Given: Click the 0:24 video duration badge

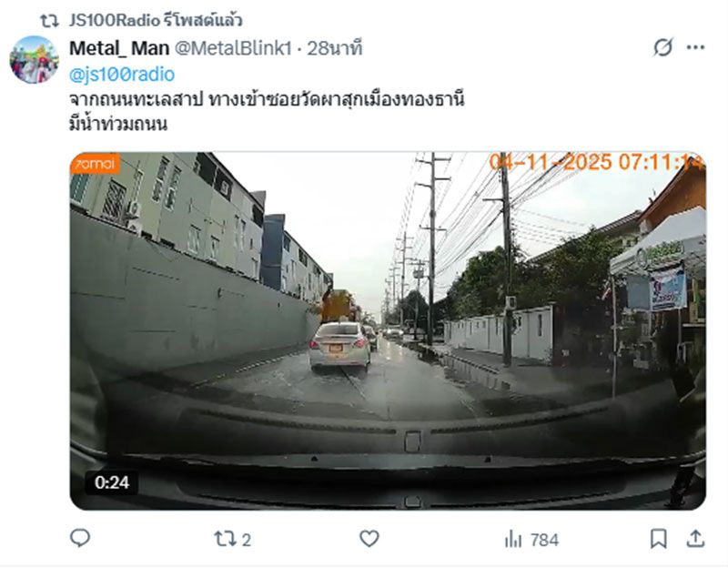Looking at the screenshot, I should pos(112,482).
